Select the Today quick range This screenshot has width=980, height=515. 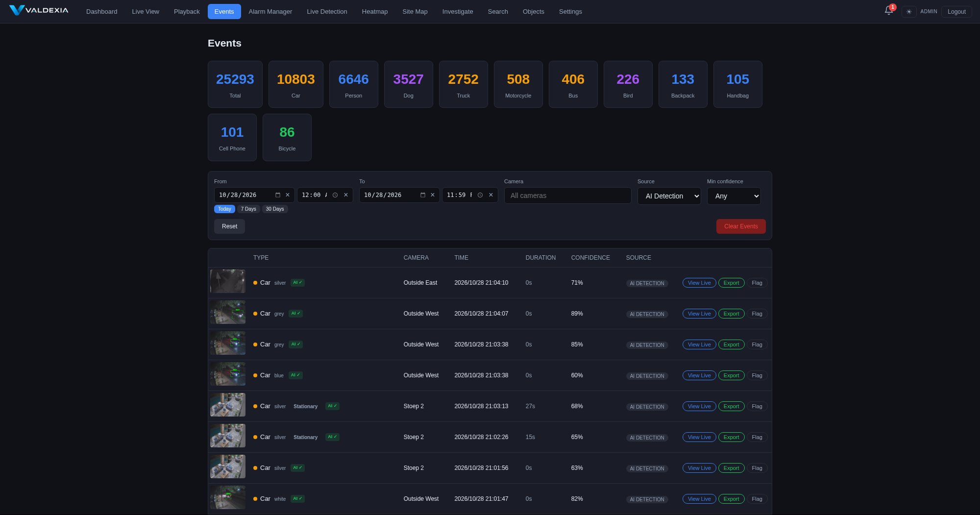pyautogui.click(x=224, y=209)
